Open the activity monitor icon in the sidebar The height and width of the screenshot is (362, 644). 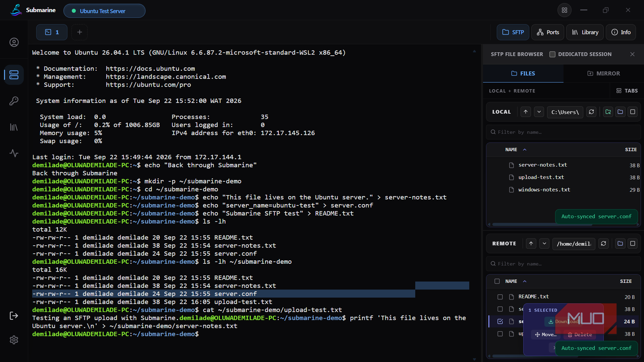click(x=14, y=153)
